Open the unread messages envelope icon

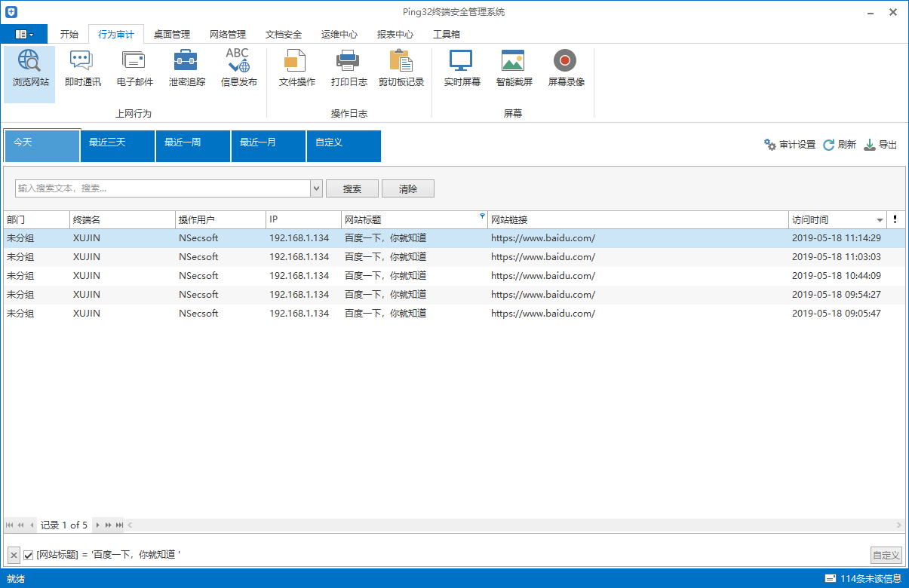pyautogui.click(x=831, y=578)
